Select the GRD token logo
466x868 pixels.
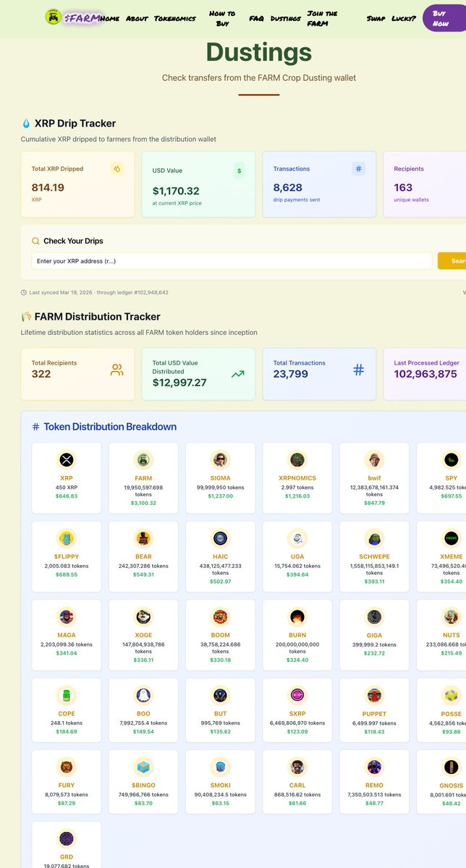67,838
